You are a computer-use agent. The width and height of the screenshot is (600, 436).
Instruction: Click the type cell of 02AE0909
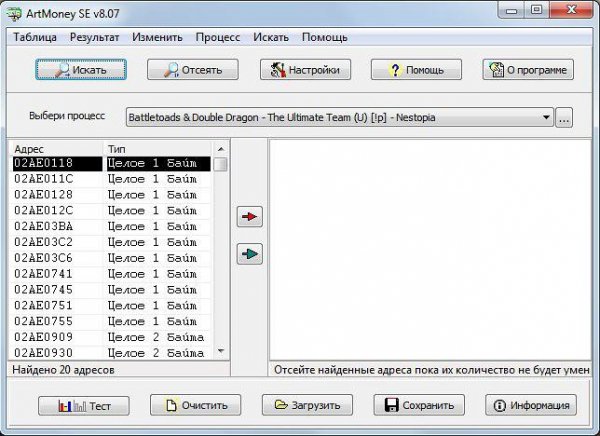click(157, 337)
